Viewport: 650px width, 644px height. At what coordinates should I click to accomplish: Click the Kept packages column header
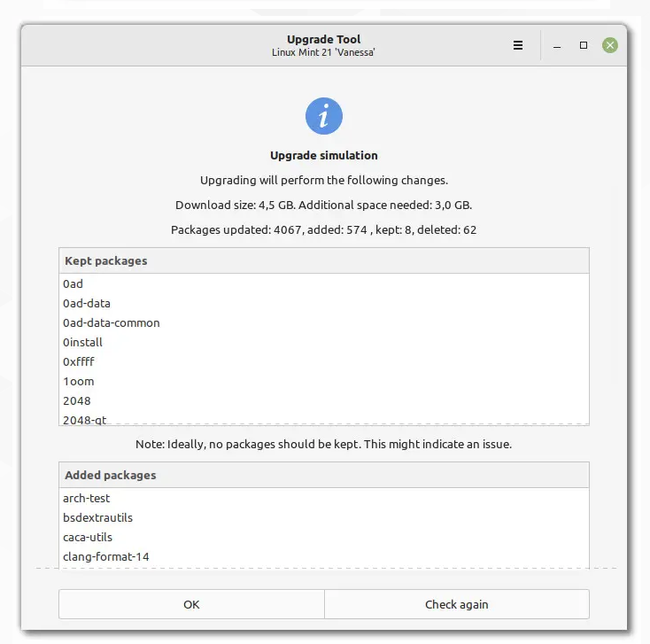point(323,261)
